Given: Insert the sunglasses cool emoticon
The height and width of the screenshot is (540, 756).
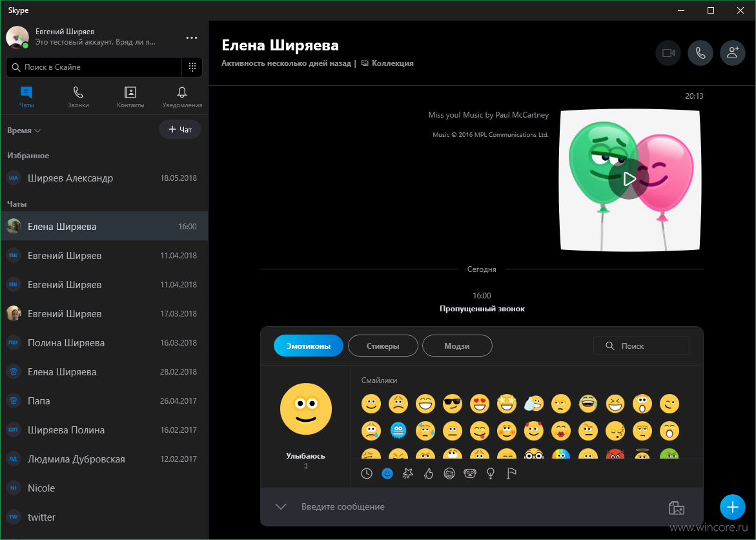Looking at the screenshot, I should 453,404.
